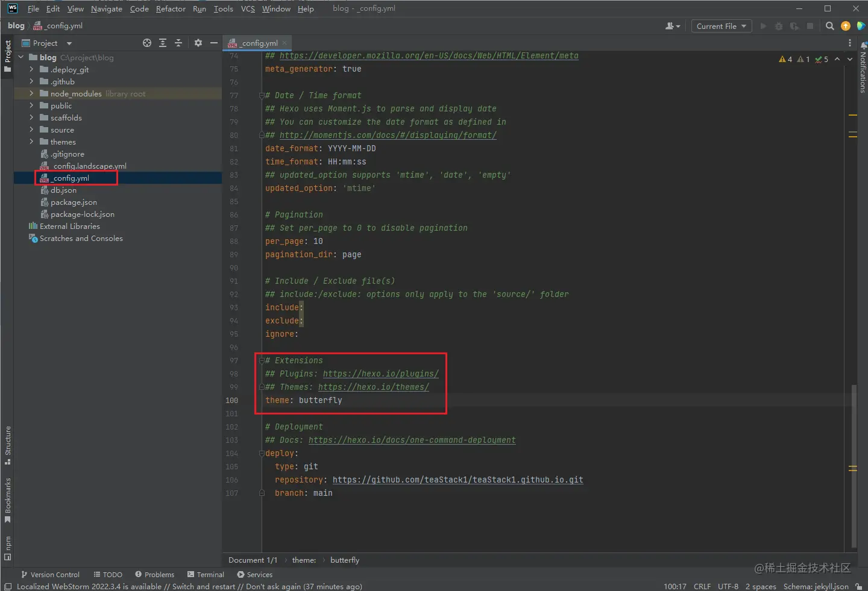Click the typo count checkmark indicator

point(822,59)
